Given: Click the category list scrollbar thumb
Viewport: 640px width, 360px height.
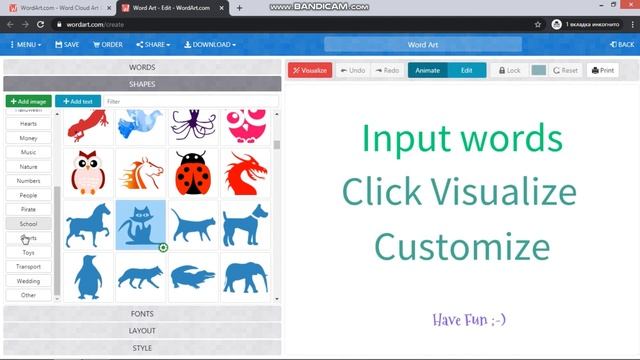Looking at the screenshot, I should pyautogui.click(x=57, y=241).
